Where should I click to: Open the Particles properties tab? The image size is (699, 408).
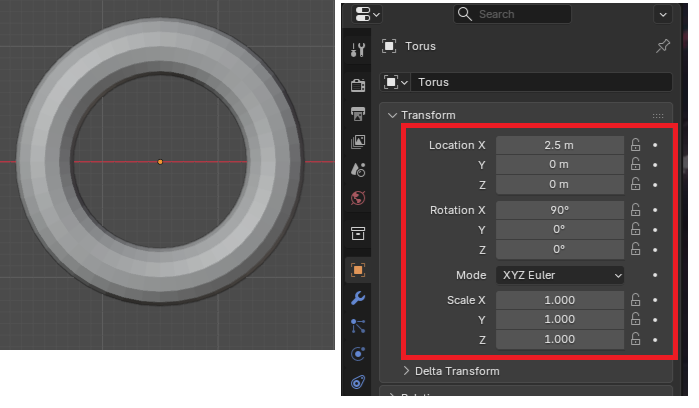tap(358, 326)
